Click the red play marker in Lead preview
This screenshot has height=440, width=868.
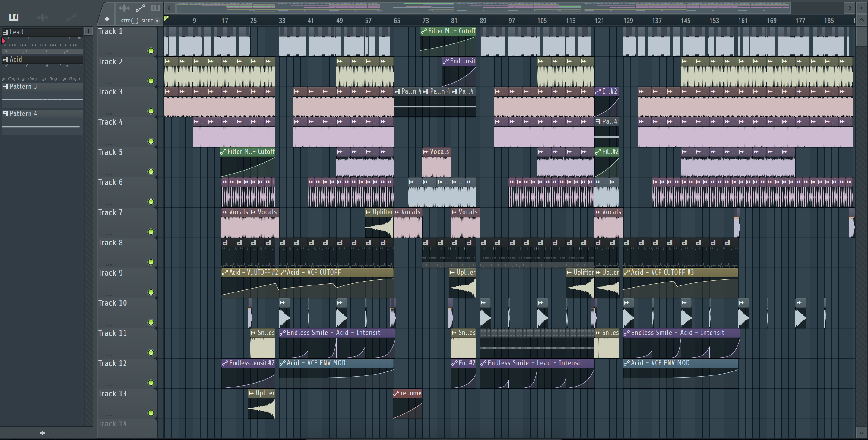[3, 41]
